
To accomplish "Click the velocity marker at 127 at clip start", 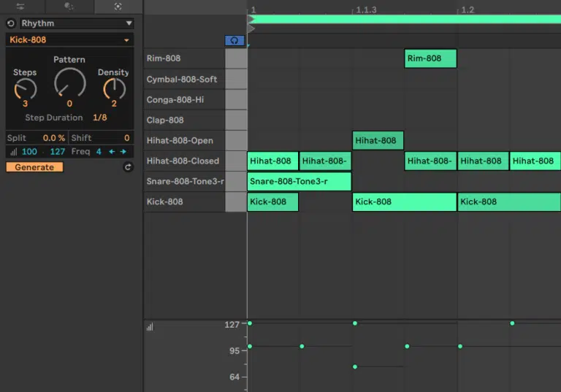I will coord(250,323).
